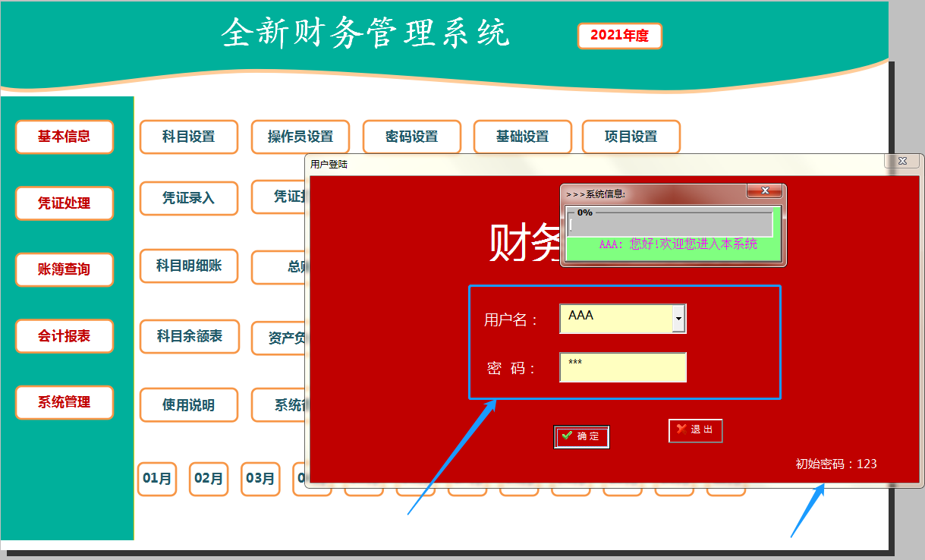Open the 凭证录入 voucher entry screen
This screenshot has height=560, width=925.
(188, 197)
